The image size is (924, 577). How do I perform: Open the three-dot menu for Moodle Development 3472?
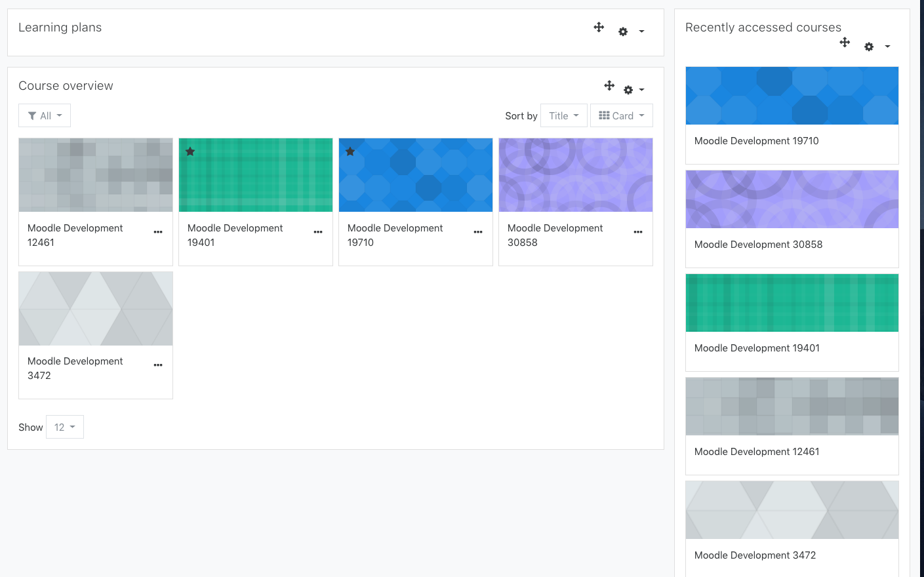click(x=158, y=365)
